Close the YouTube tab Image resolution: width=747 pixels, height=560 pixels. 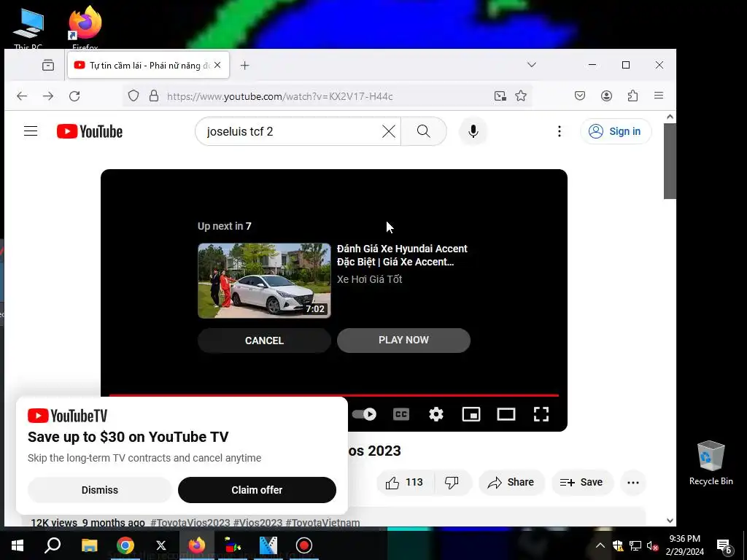(x=217, y=65)
